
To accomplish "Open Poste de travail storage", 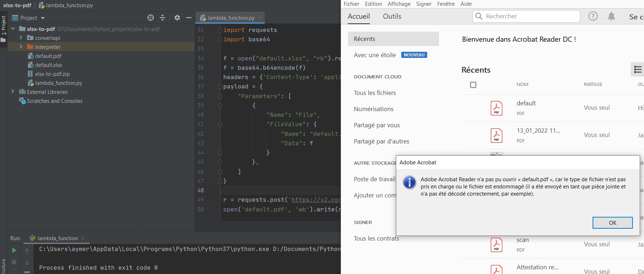I will tap(375, 179).
